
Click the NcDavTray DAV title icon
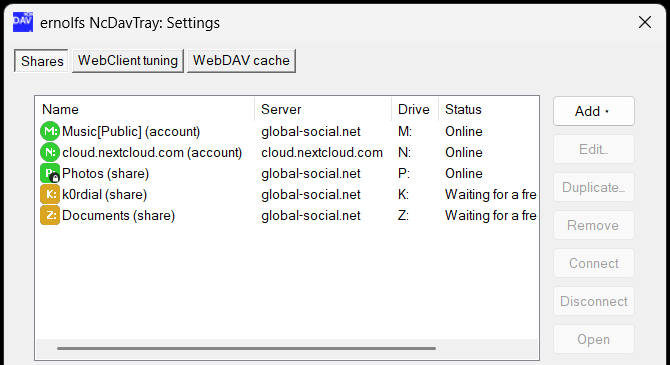[23, 22]
